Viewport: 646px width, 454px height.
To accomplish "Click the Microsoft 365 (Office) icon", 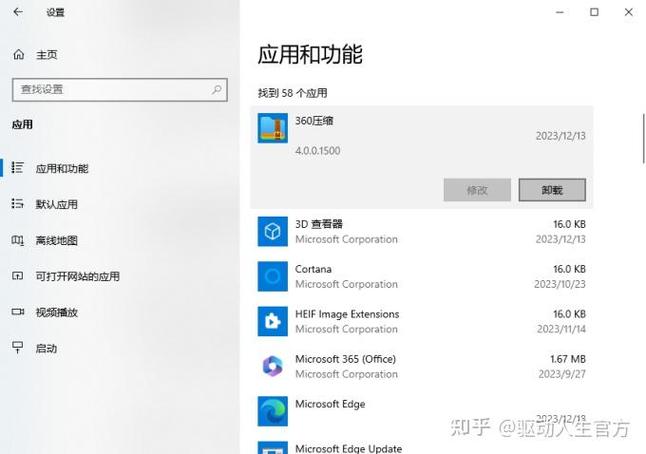I will pyautogui.click(x=273, y=366).
